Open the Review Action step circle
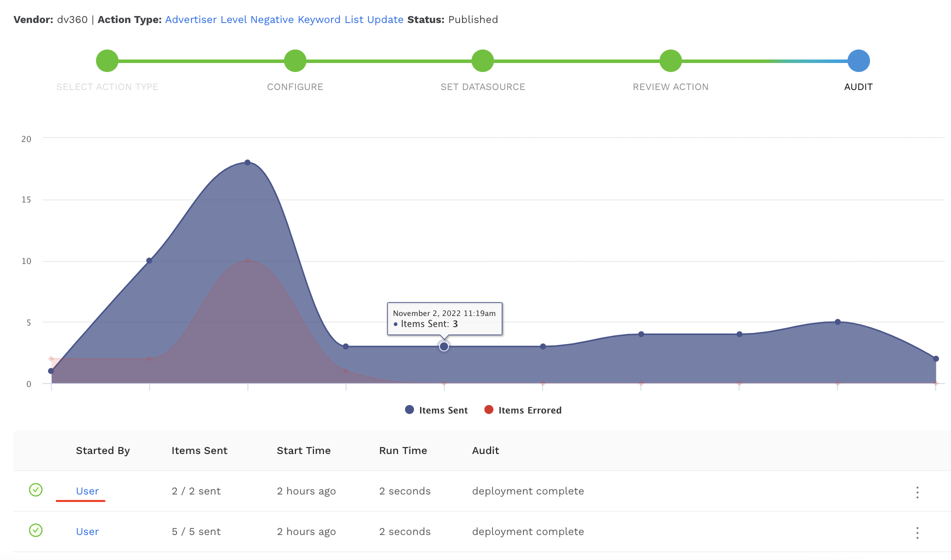Screen dimensions: 951x560 (670, 61)
